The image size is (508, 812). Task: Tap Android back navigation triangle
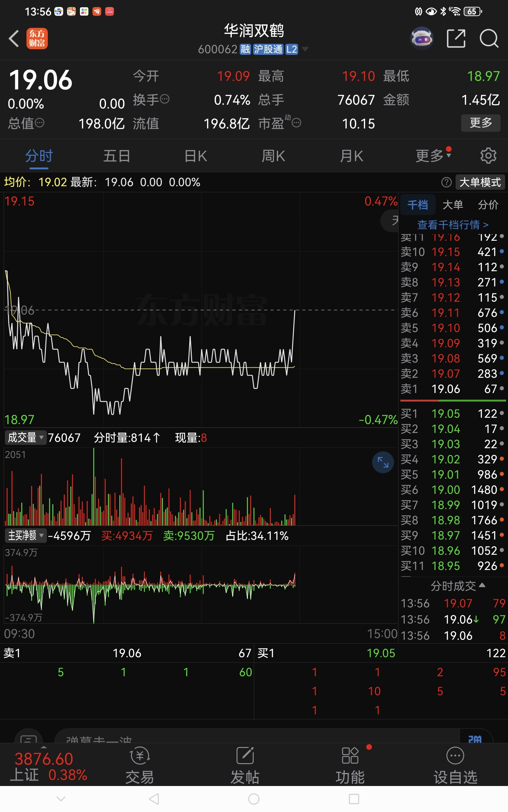[154, 799]
